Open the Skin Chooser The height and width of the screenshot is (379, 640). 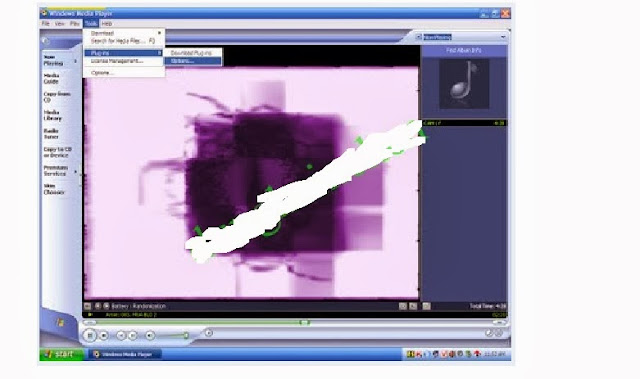(54, 189)
